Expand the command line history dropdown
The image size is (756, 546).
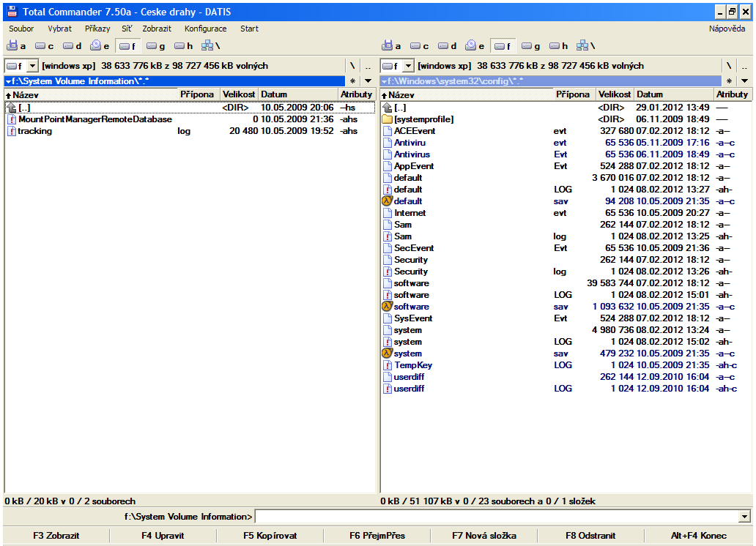(745, 517)
